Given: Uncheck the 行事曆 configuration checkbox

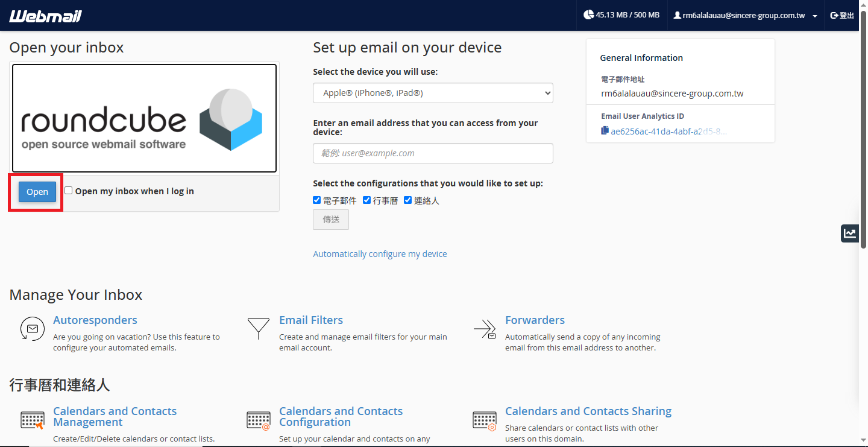Looking at the screenshot, I should pos(366,200).
